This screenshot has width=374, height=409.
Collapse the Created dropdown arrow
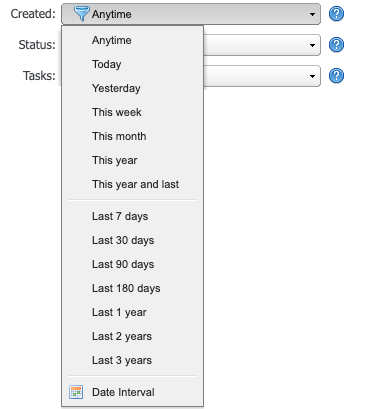click(312, 14)
